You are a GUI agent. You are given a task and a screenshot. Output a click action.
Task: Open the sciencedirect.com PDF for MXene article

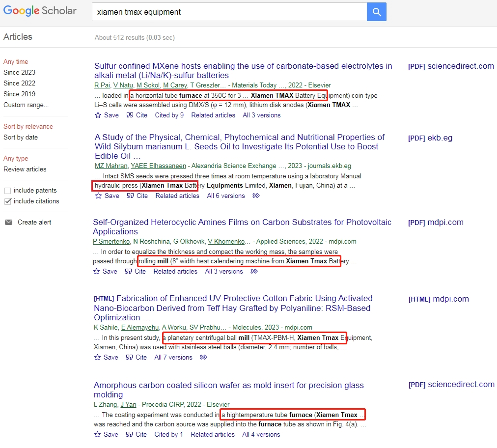pyautogui.click(x=451, y=66)
